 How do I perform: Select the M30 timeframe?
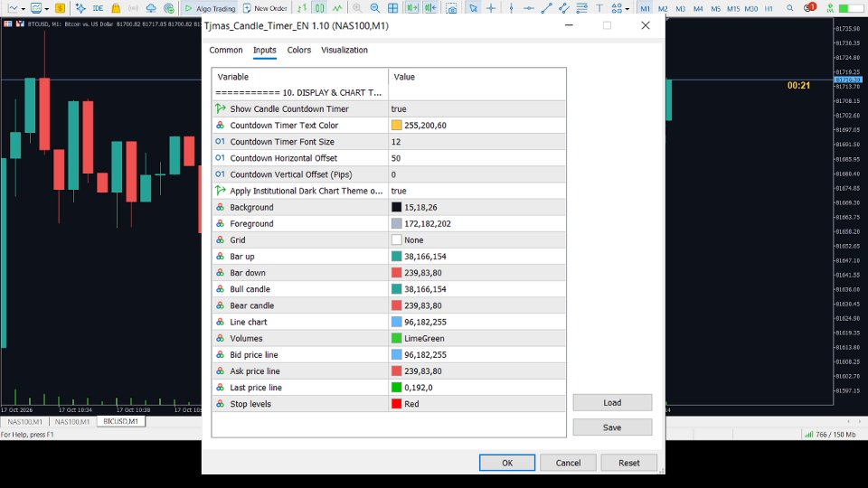click(751, 8)
